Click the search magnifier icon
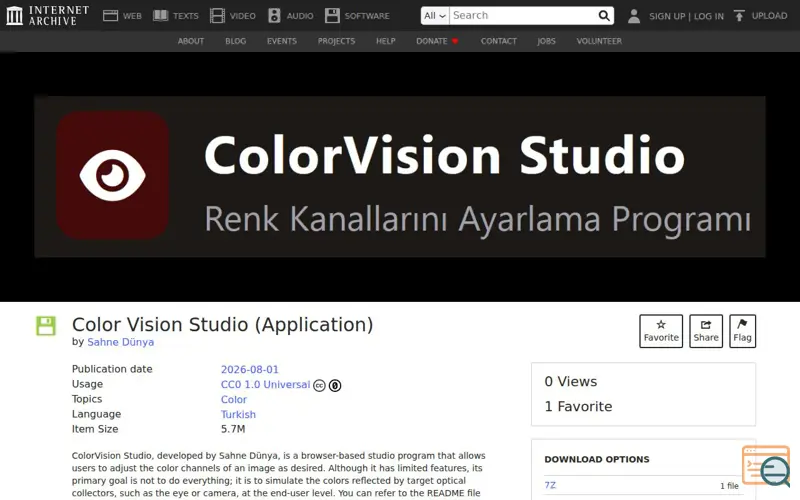Screen dimensions: 800x500 point(604,16)
